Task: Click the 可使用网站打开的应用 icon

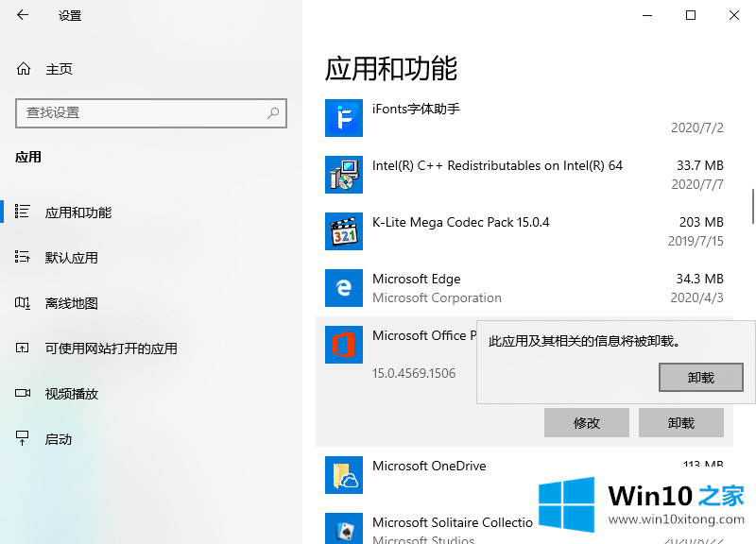Action: [22, 348]
